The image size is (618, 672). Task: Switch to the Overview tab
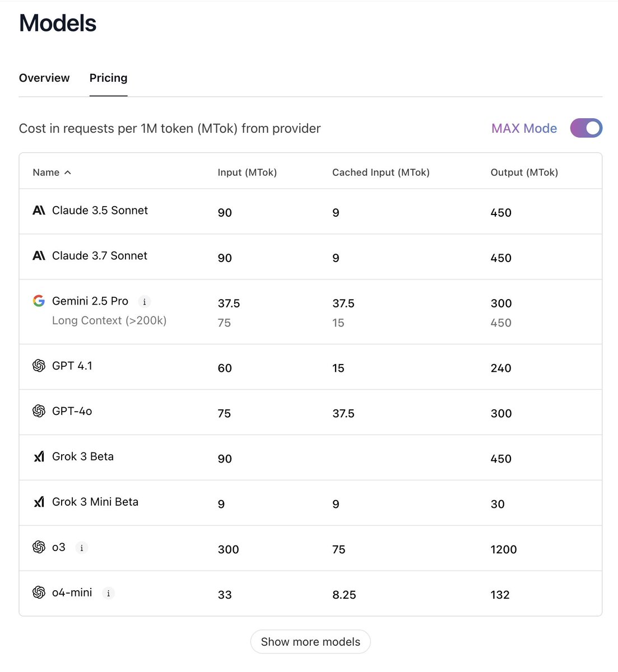coord(44,78)
